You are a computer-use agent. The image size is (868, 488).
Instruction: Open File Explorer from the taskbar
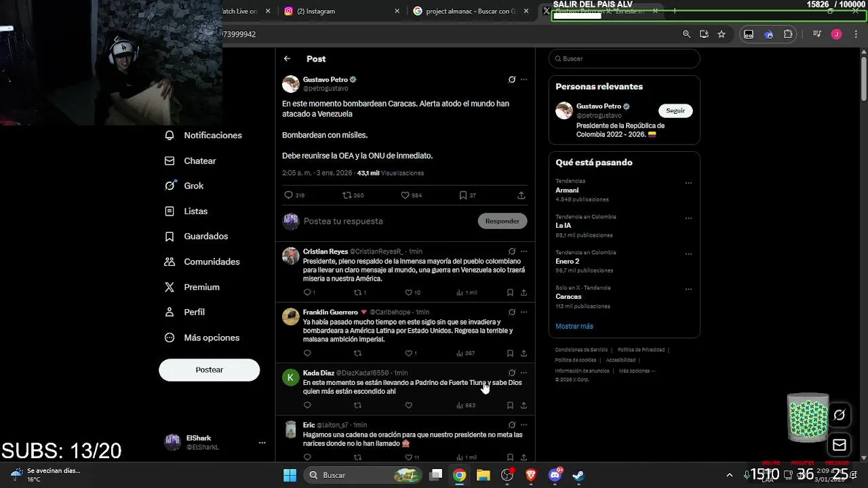coord(483,475)
